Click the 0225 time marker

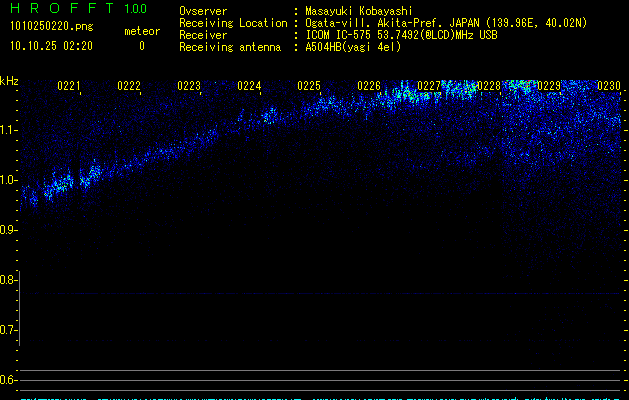[x=309, y=86]
